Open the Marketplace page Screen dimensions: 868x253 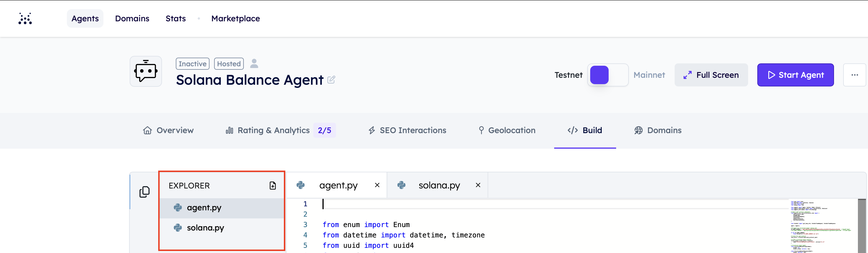click(x=235, y=18)
